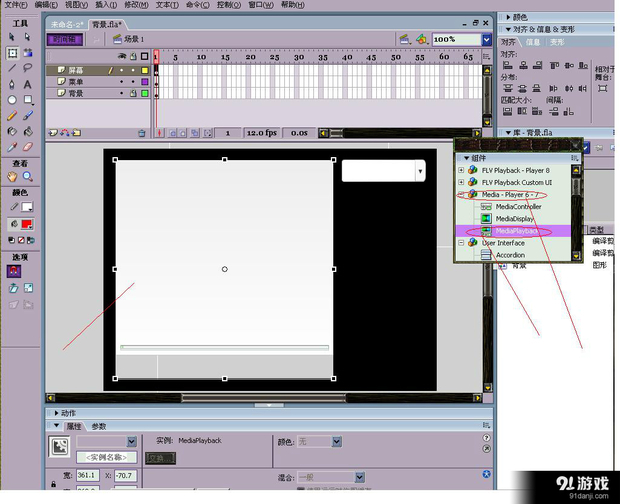Click the Insert Layer Folder icon
The height and width of the screenshot is (504, 620).
point(76,133)
